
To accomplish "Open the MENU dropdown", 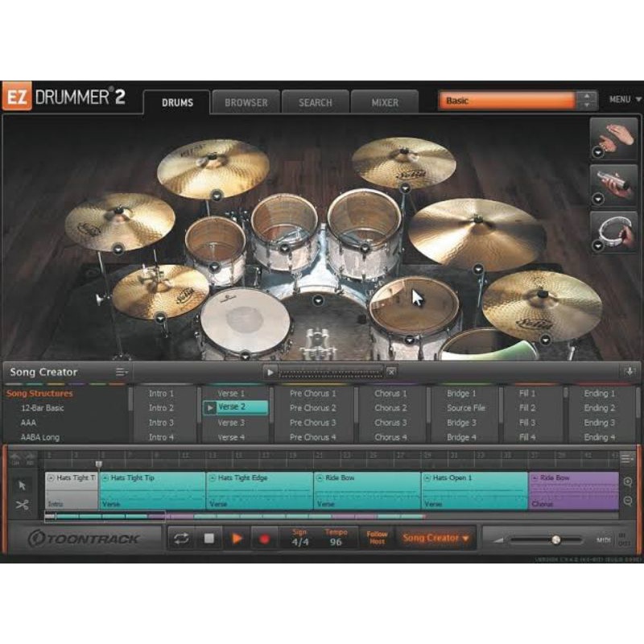I will point(625,99).
